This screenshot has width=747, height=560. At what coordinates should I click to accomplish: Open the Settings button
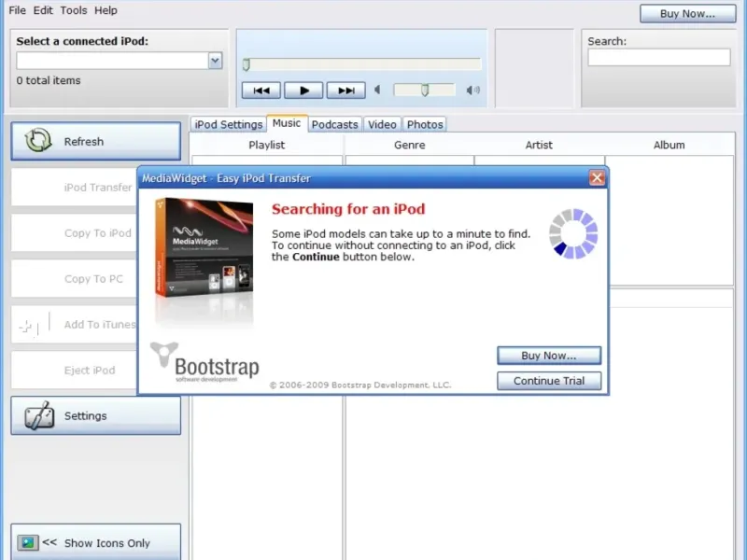point(96,415)
